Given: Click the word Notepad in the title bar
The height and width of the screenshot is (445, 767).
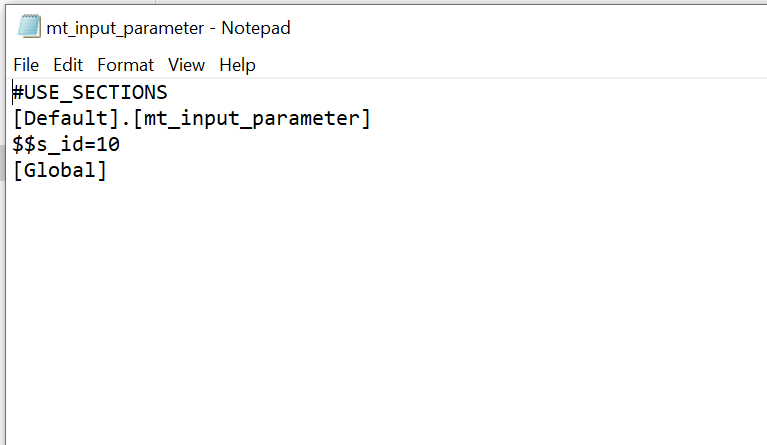Looking at the screenshot, I should pyautogui.click(x=256, y=28).
